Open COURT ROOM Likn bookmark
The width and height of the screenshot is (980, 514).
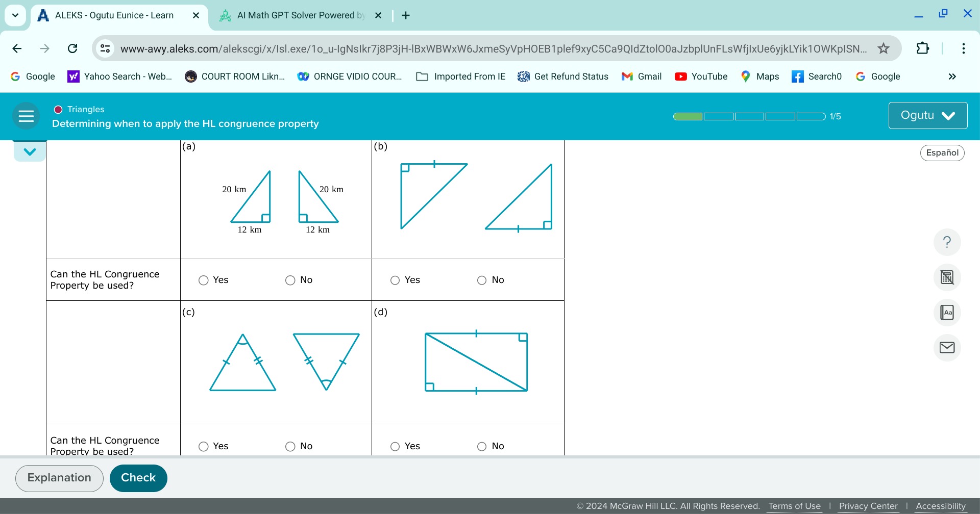pos(235,76)
